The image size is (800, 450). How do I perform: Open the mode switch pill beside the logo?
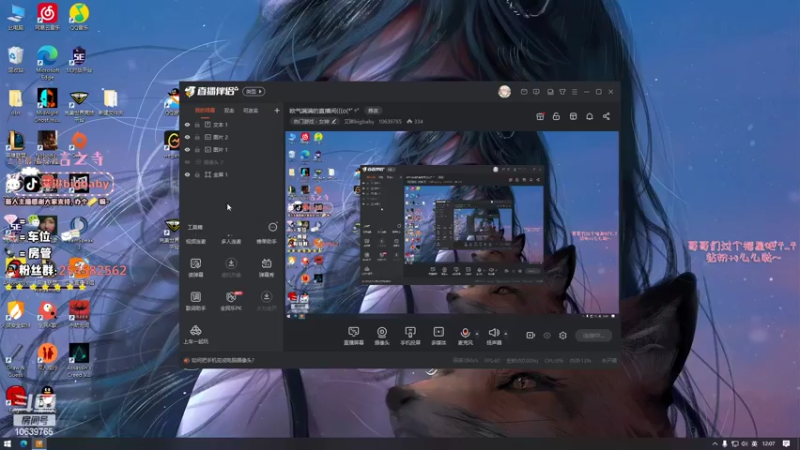[254, 91]
